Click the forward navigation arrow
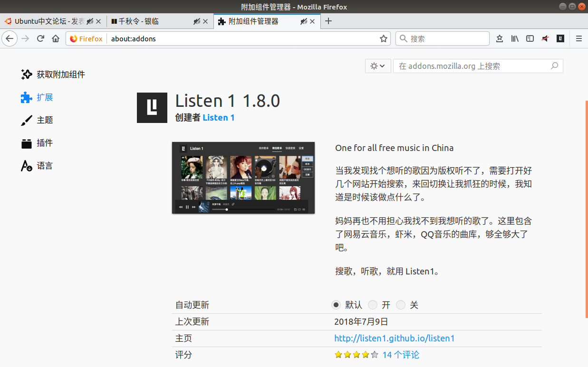The image size is (588, 367). pyautogui.click(x=25, y=38)
